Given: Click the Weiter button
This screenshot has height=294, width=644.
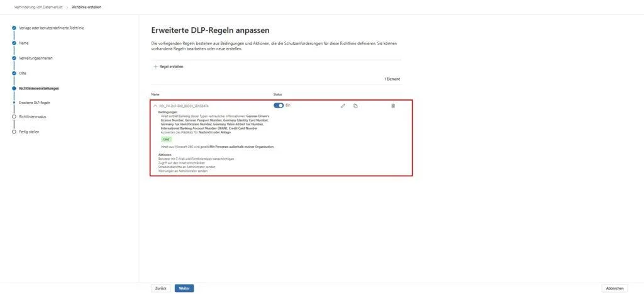Looking at the screenshot, I should 184,288.
